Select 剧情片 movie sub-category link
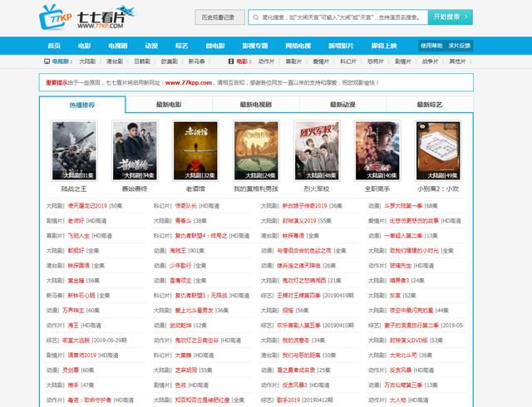 tap(402, 61)
